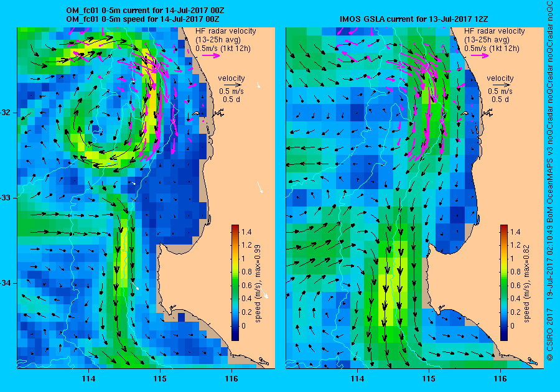Image resolution: width=560 pixels, height=392 pixels.
Task: Click the 'OM_fc01 0-5m current' title line
Action: [x=146, y=11]
